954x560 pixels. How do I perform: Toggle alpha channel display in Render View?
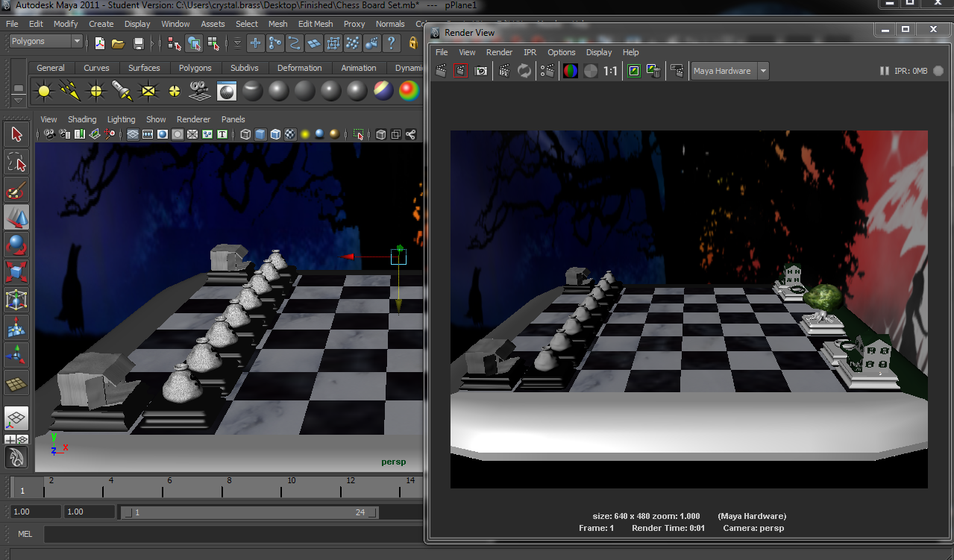[591, 71]
